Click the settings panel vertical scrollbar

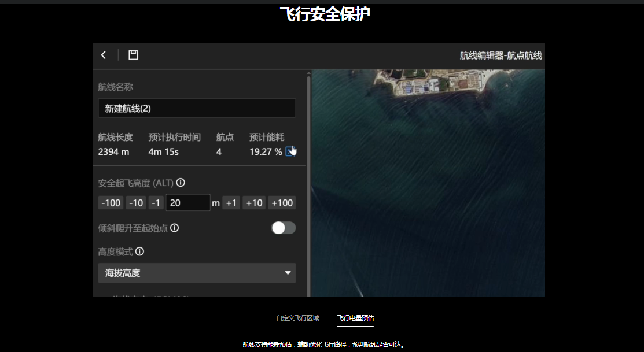coord(309,173)
